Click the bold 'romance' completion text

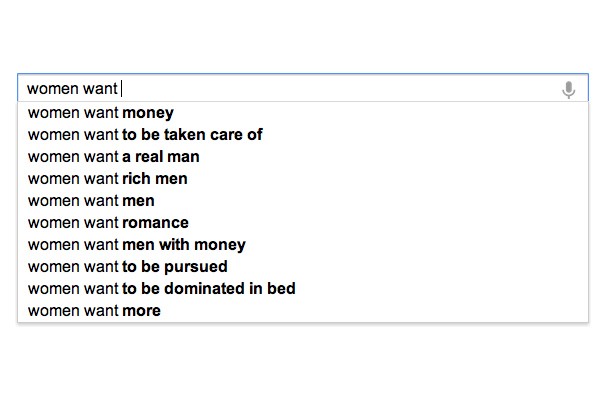click(x=155, y=223)
